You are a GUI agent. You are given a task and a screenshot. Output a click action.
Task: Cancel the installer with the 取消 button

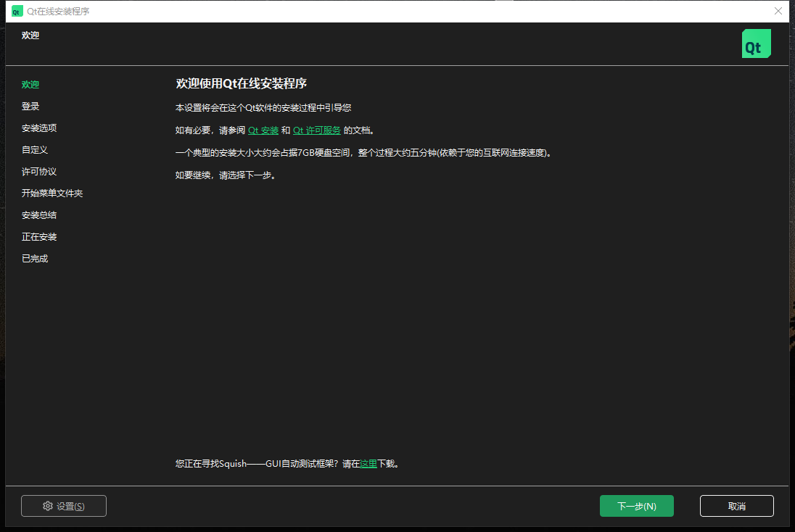737,506
